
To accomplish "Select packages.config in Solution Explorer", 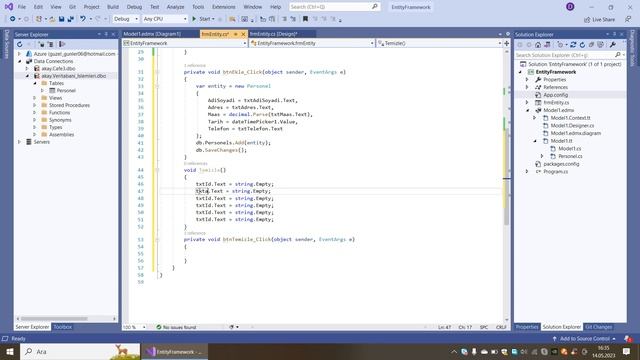I will pos(561,164).
